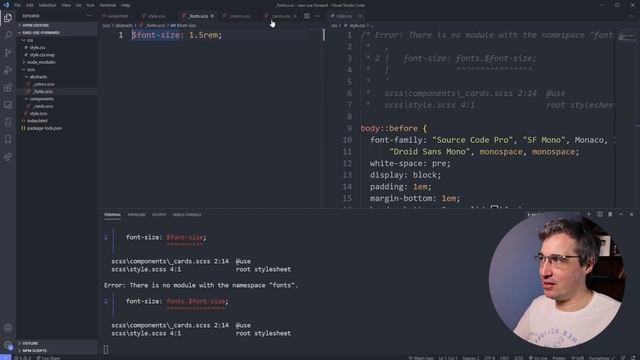Expand the Outline section
Image resolution: width=640 pixels, height=360 pixels.
tap(57, 343)
